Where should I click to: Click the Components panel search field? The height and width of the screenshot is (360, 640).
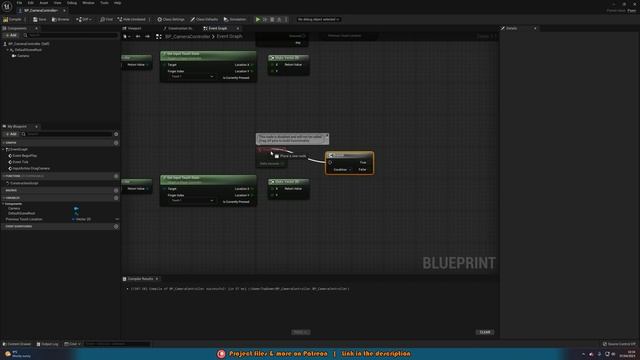[71, 36]
